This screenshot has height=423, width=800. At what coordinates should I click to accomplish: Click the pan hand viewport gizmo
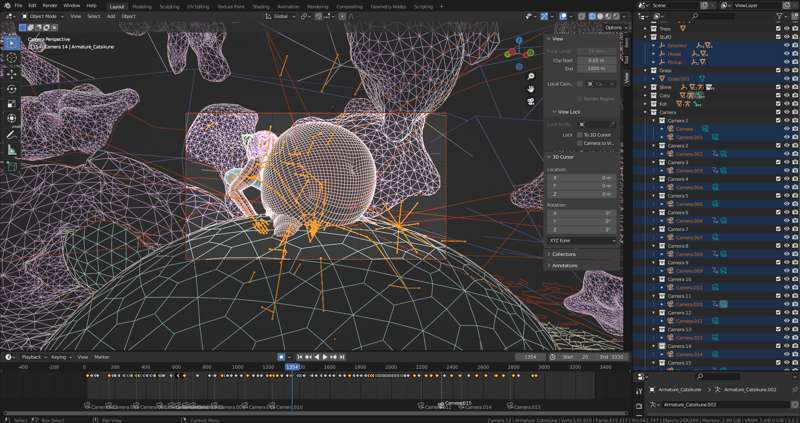(531, 88)
